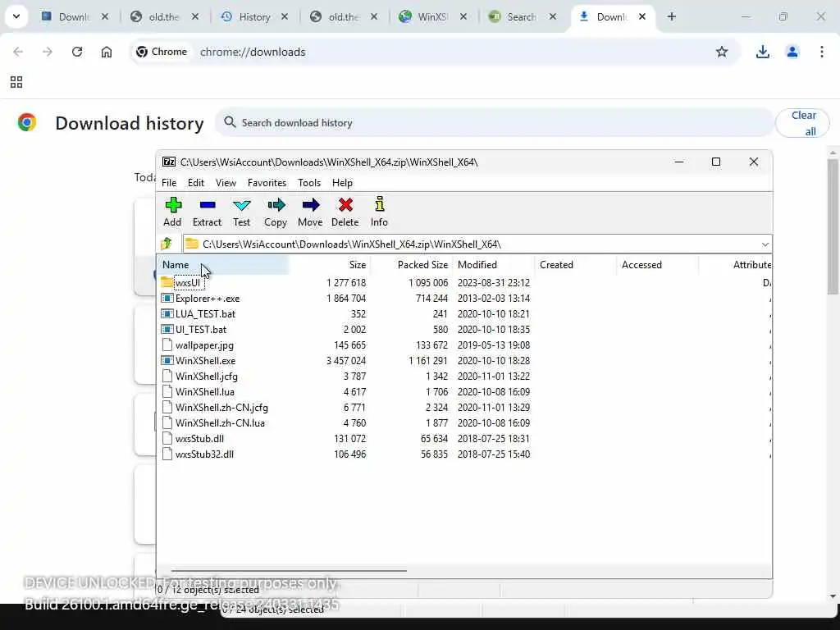Select the WinXShell.lua file
The image size is (840, 630).
click(204, 391)
